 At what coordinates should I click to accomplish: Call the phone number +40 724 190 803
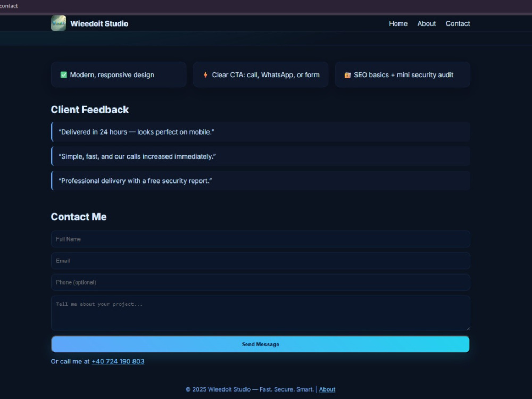pyautogui.click(x=118, y=361)
